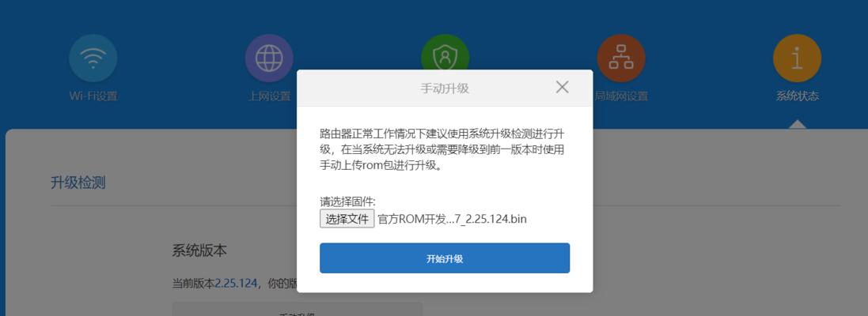
Task: Open the orange system status info icon
Action: tap(797, 58)
